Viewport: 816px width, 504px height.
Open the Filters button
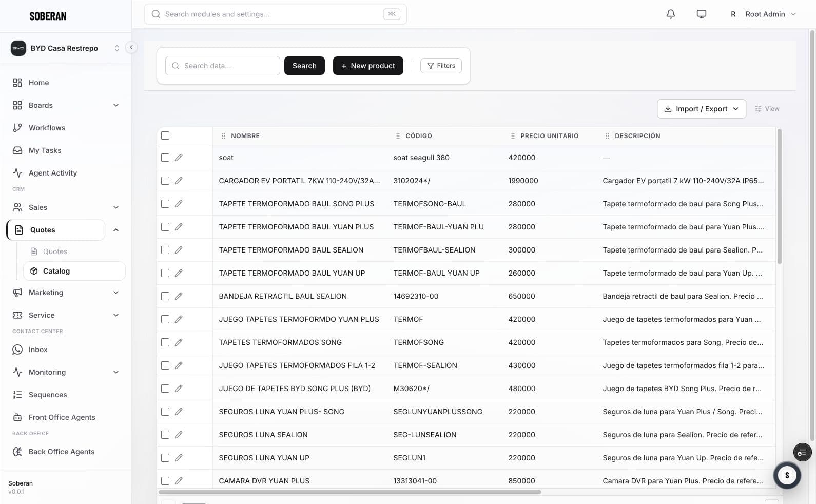441,66
